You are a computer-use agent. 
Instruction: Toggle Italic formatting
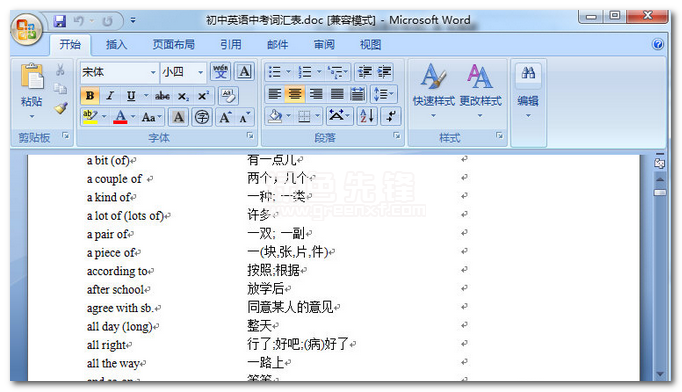pyautogui.click(x=110, y=96)
